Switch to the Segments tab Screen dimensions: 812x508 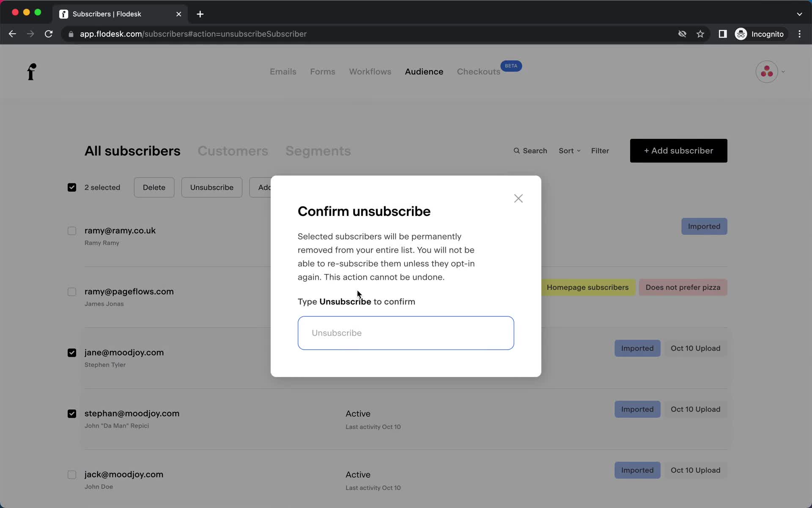point(318,150)
